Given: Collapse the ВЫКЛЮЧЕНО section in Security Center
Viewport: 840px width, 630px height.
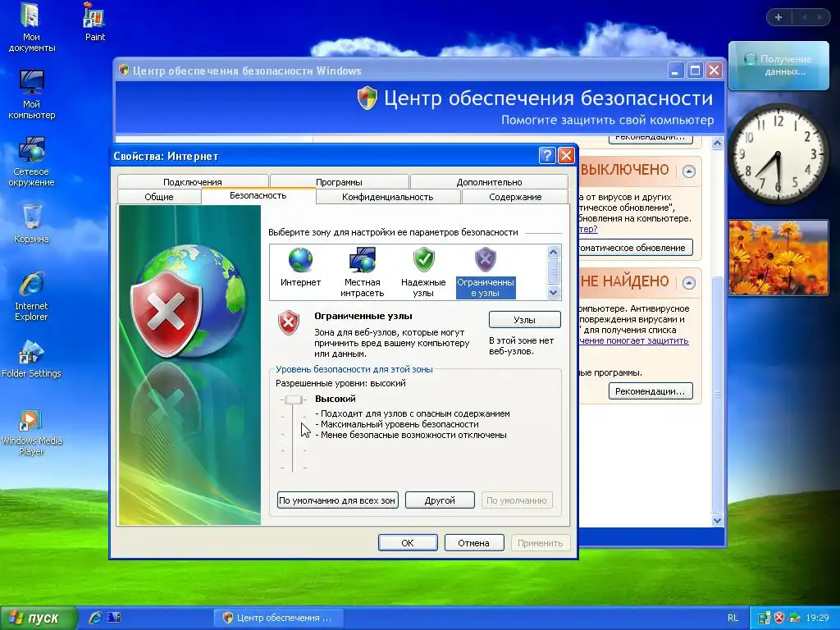Looking at the screenshot, I should click(x=689, y=171).
